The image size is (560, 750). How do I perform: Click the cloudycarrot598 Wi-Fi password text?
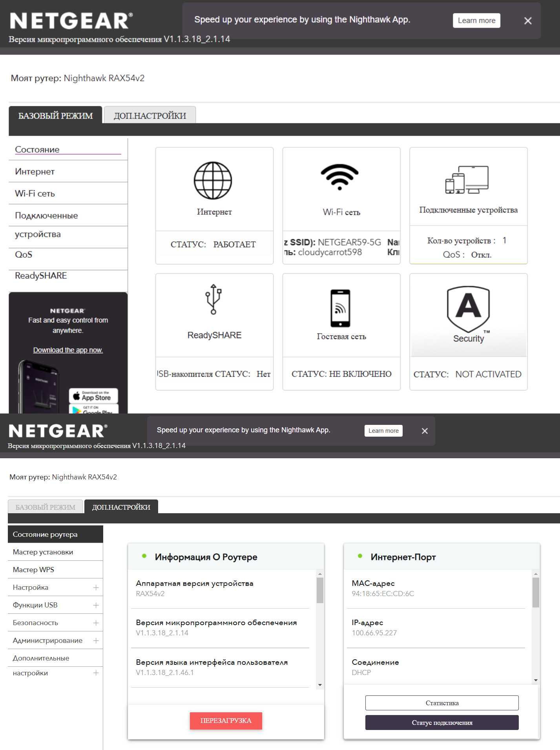click(330, 252)
